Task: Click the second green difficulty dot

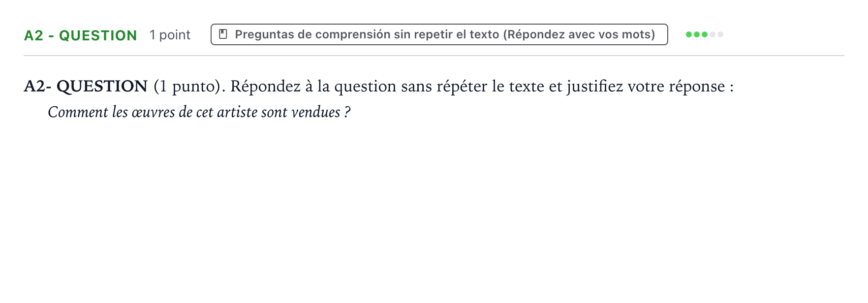Action: point(697,34)
